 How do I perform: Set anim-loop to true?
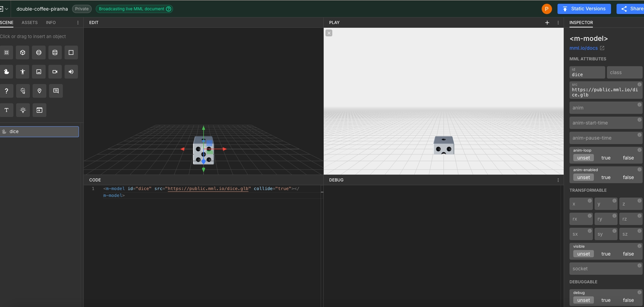606,158
